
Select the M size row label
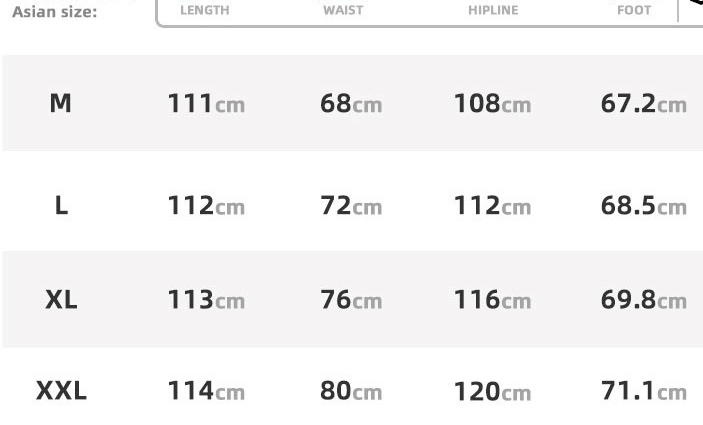point(60,104)
